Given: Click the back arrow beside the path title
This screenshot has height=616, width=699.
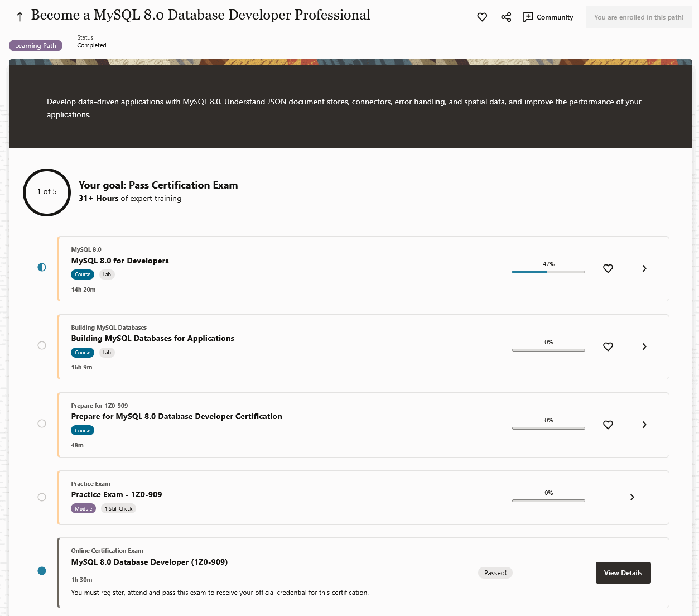Looking at the screenshot, I should pyautogui.click(x=20, y=17).
